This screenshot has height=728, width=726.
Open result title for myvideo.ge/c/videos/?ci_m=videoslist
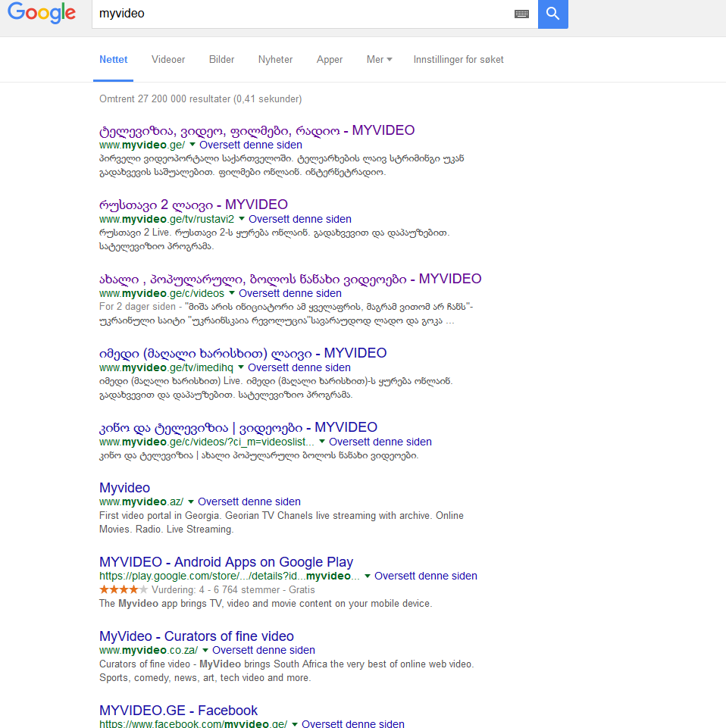point(238,427)
